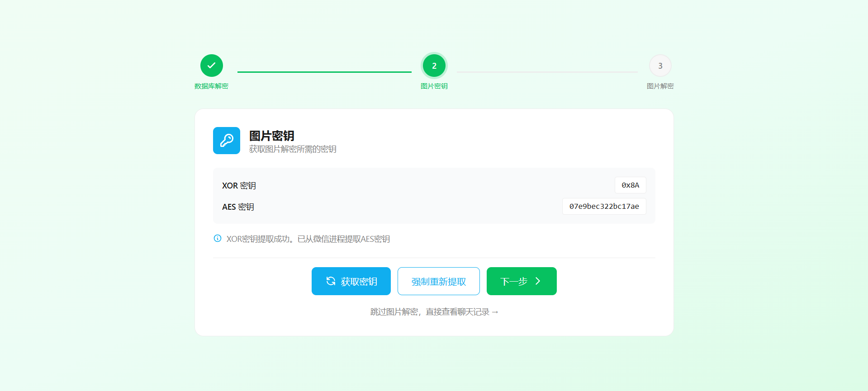Viewport: 868px width, 391px height.
Task: Click the chevron arrow in 下一步 button
Action: (538, 281)
